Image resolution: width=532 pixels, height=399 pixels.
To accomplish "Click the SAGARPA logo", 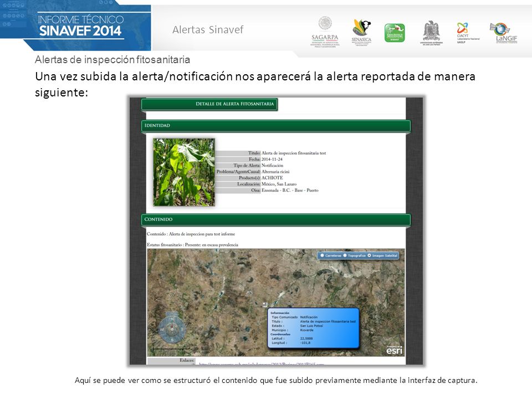I will click(x=325, y=32).
